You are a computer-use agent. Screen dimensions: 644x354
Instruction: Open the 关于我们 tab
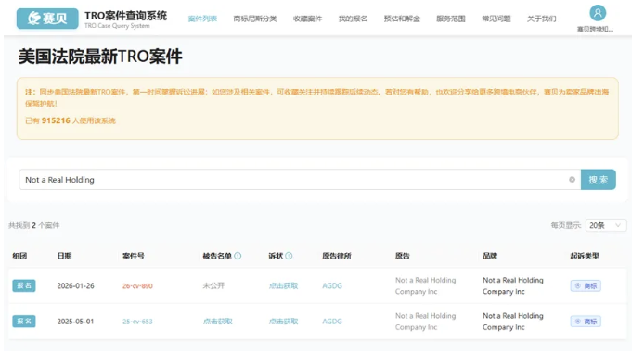tap(541, 19)
